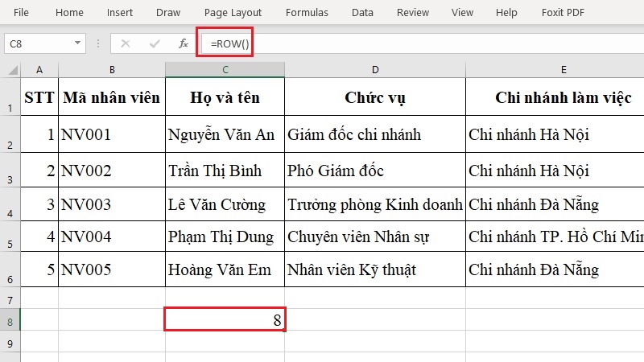Select cell C8 showing value 8
This screenshot has width=644, height=362.
(225, 319)
